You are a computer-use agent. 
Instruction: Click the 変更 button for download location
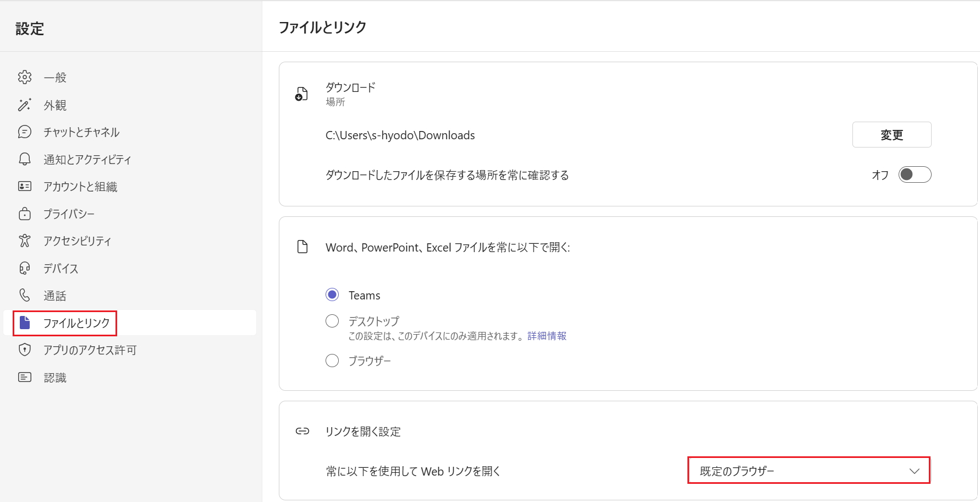point(891,135)
